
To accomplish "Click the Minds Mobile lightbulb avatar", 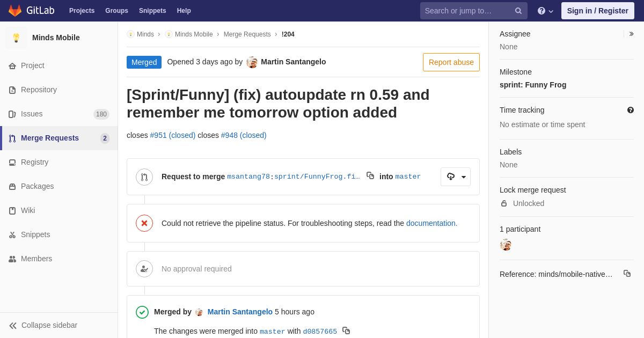I will 16,38.
